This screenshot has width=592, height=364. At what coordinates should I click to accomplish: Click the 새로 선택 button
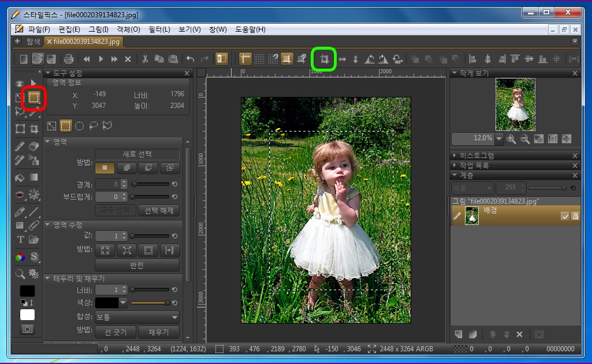click(137, 154)
